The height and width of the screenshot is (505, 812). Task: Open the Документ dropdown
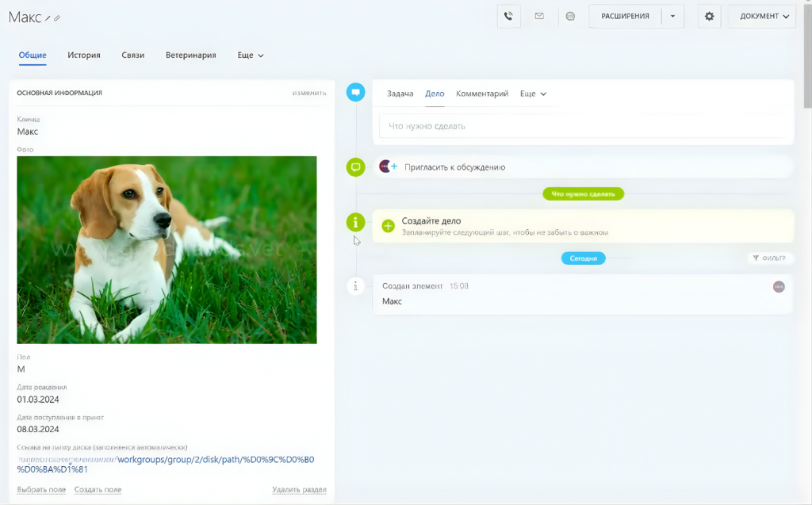(x=761, y=16)
